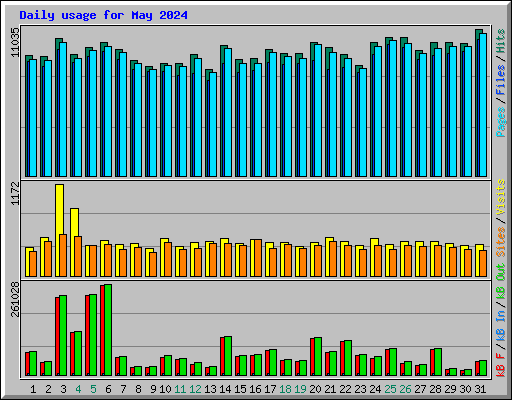Click the cyan pages bar for day 13
This screenshot has width=512, height=400.
point(213,124)
